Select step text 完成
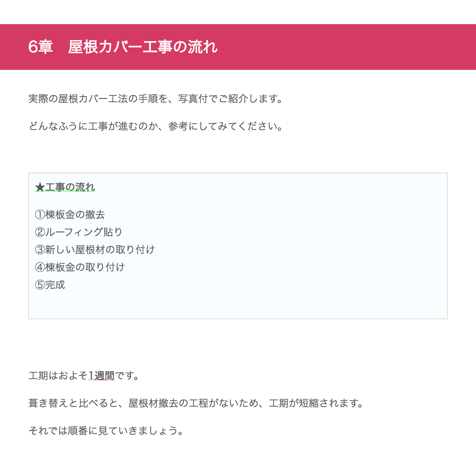The width and height of the screenshot is (476, 468). coord(55,285)
